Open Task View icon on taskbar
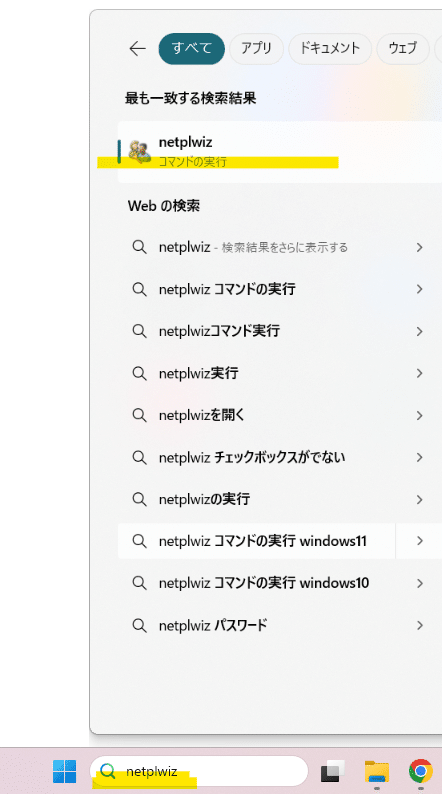Image resolution: width=442 pixels, height=794 pixels. [333, 771]
